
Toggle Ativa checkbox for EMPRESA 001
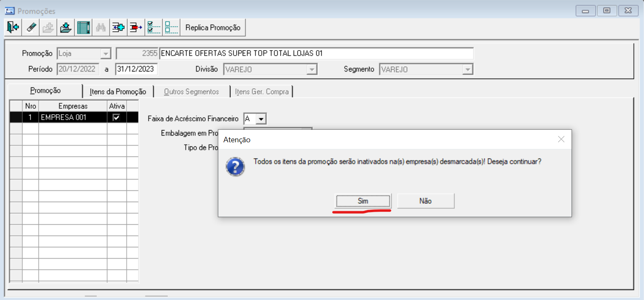(x=116, y=118)
